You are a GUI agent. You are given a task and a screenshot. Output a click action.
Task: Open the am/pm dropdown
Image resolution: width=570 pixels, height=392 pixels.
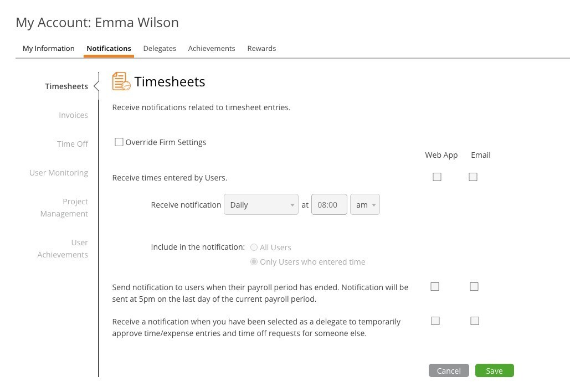tap(365, 204)
